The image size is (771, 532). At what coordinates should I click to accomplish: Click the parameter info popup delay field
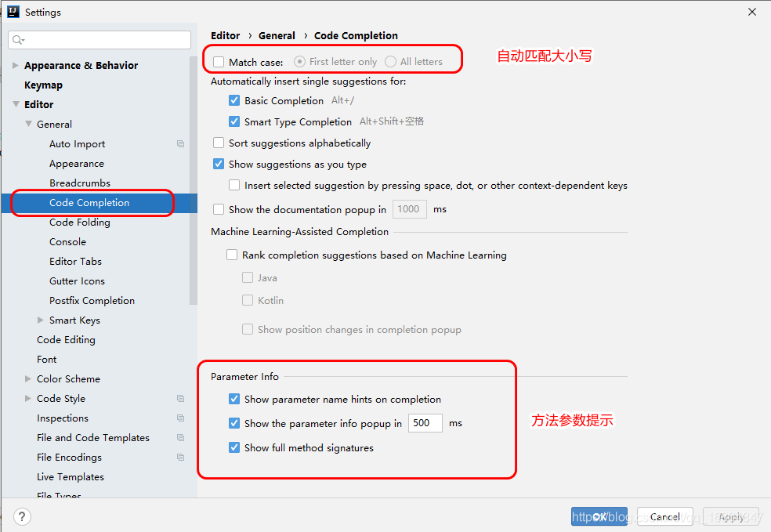pyautogui.click(x=425, y=423)
